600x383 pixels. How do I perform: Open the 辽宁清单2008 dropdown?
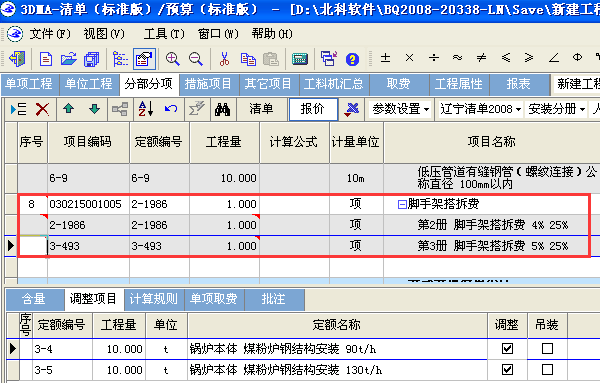pyautogui.click(x=480, y=109)
